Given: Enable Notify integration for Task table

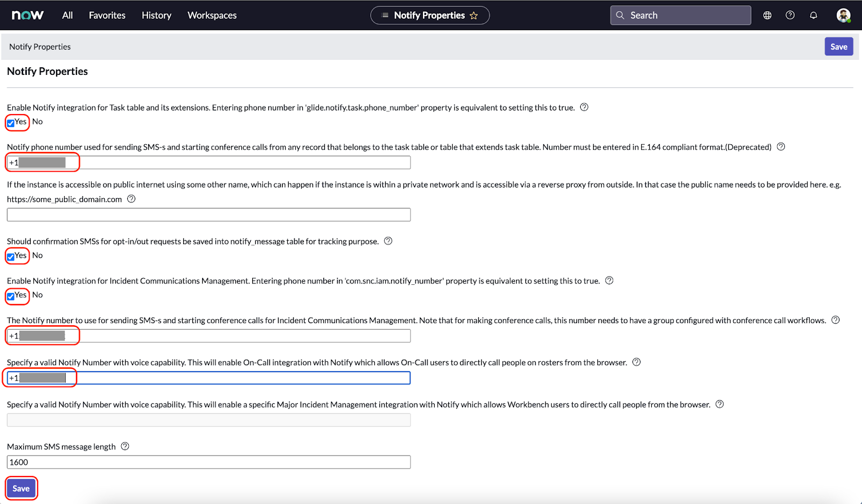Looking at the screenshot, I should pyautogui.click(x=10, y=123).
